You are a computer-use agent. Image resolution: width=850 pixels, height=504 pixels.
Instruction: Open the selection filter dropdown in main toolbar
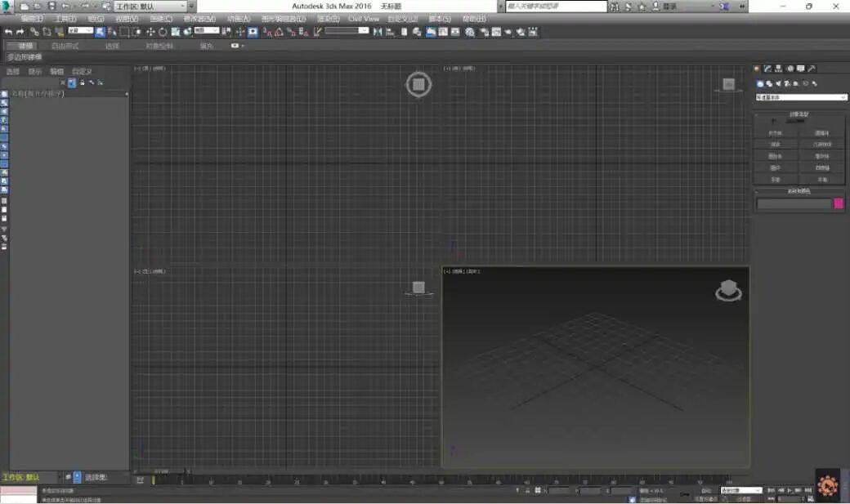pos(80,31)
